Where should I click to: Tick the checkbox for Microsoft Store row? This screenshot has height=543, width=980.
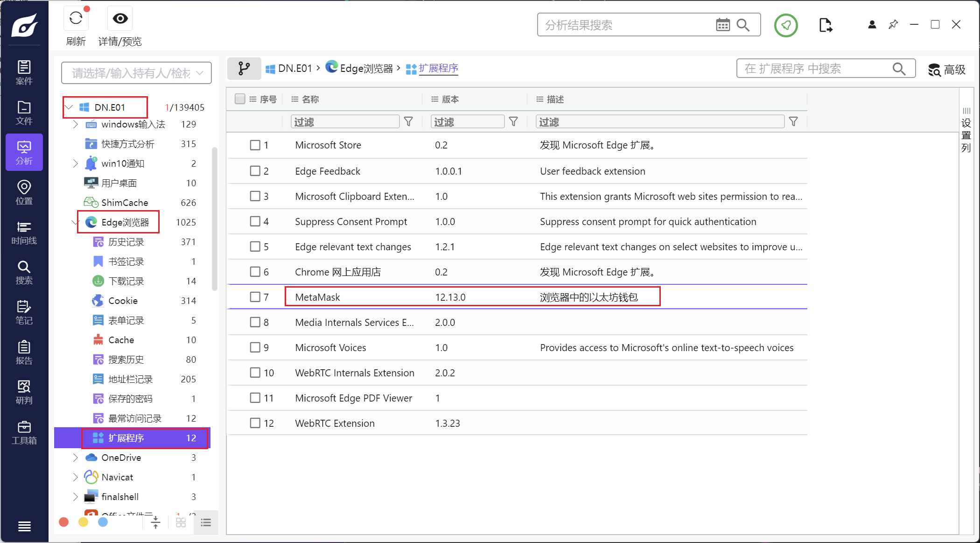click(x=255, y=145)
